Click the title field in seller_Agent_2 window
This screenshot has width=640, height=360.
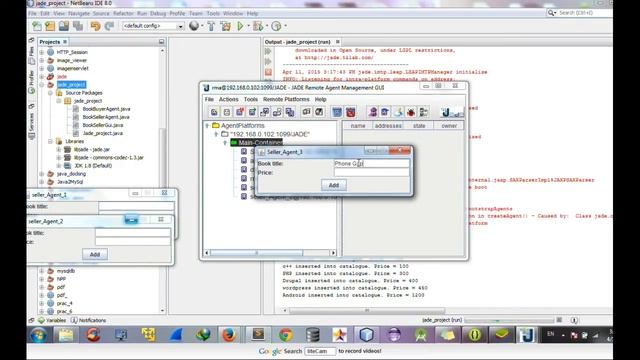tap(133, 233)
